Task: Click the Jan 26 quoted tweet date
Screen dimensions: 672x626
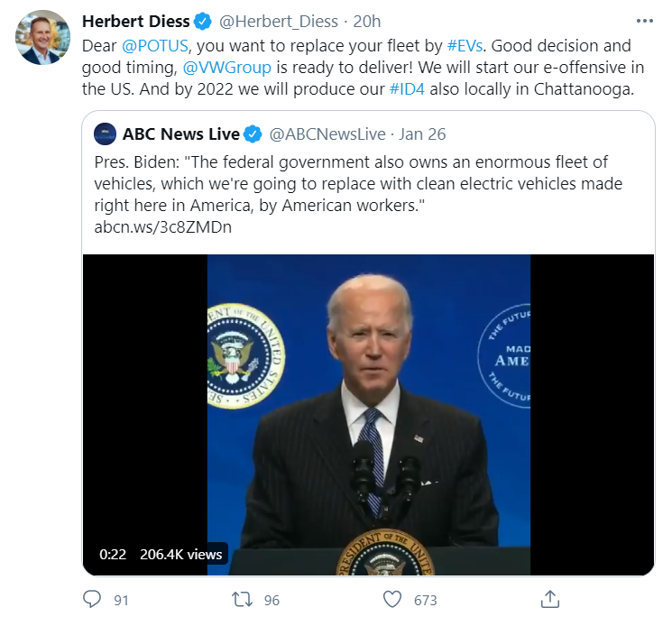Action: (421, 134)
